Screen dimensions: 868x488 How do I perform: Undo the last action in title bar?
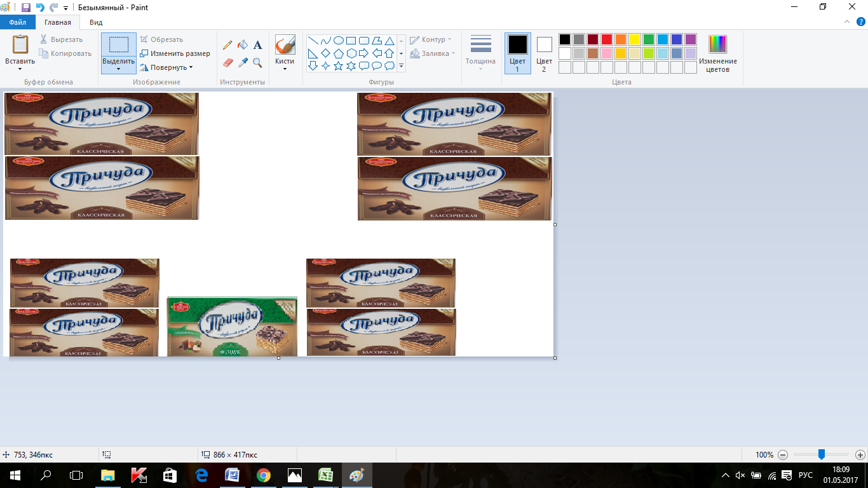[x=41, y=8]
